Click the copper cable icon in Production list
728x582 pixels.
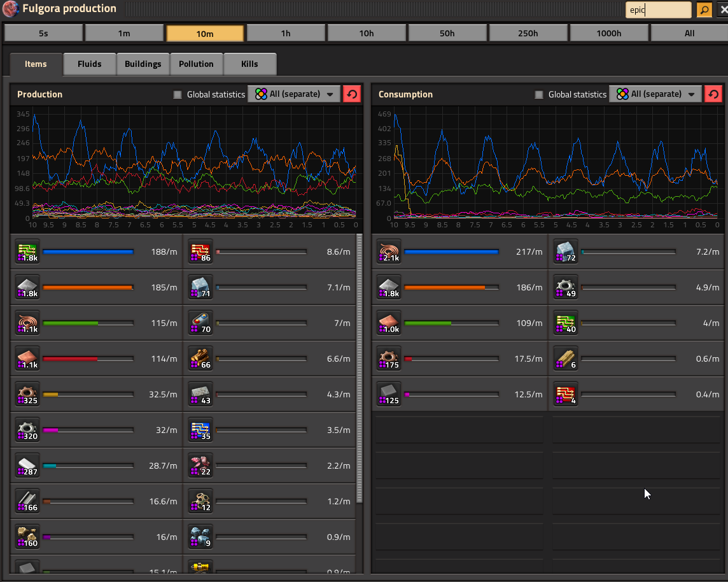pos(27,323)
